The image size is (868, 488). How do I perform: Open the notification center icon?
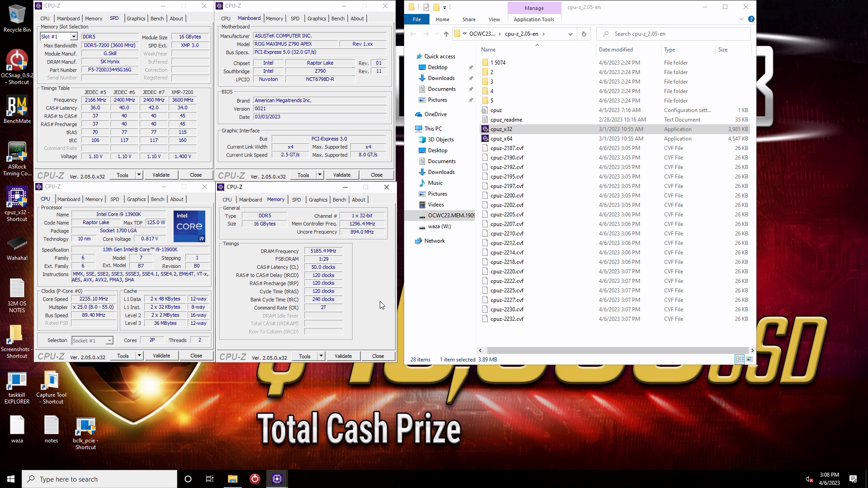(853, 479)
